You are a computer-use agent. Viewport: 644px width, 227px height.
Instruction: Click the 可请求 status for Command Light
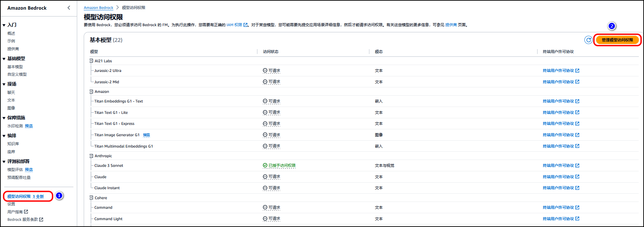point(274,219)
